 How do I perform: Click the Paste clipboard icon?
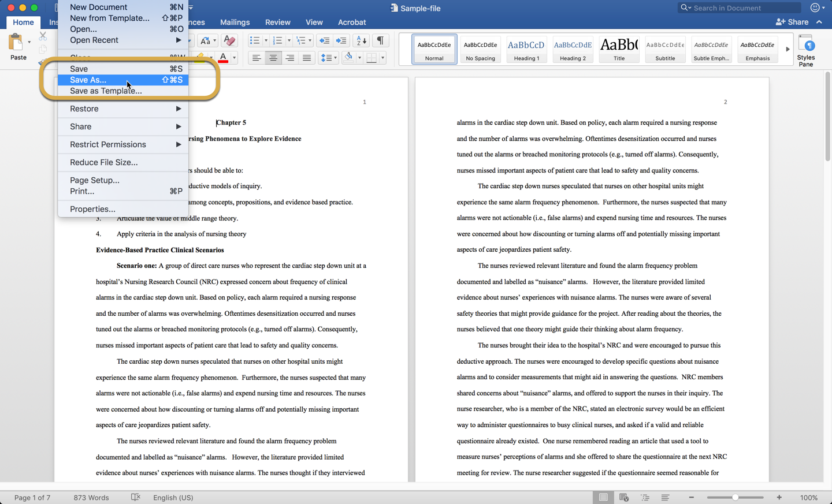pyautogui.click(x=16, y=43)
